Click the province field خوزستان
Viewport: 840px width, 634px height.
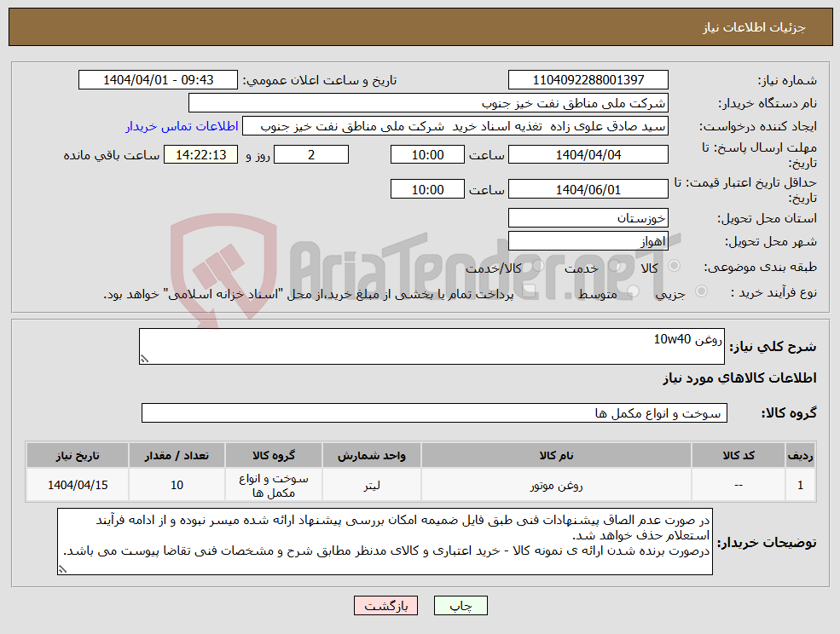pyautogui.click(x=588, y=218)
